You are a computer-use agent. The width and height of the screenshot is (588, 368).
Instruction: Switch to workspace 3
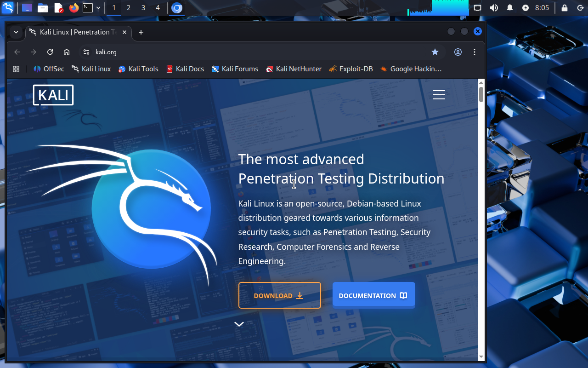143,8
